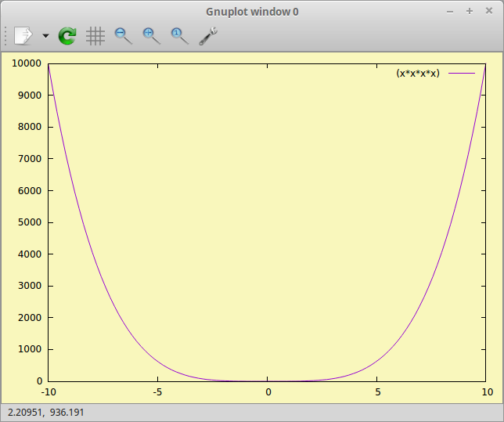Close the Gnuplot window
Screen dimensions: 504x422
coord(489,11)
